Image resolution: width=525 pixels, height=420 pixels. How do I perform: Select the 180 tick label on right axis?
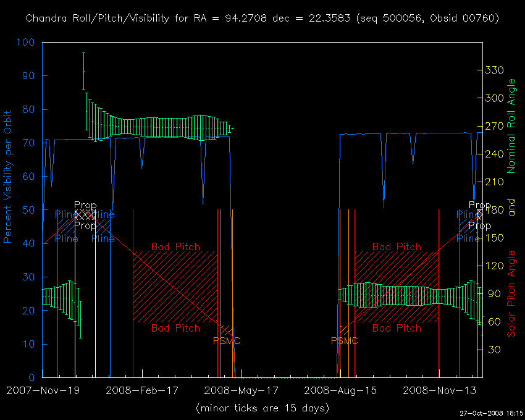(x=494, y=210)
